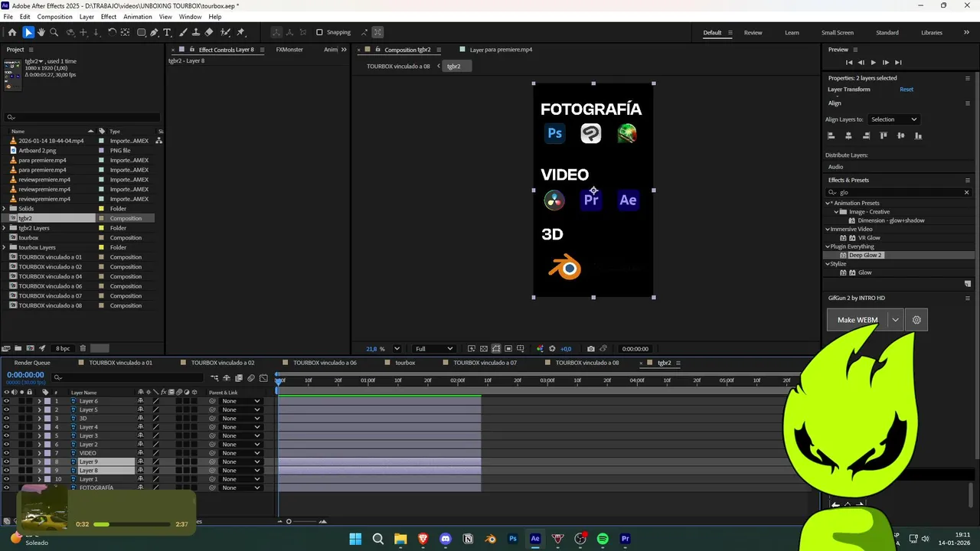Click the Make WEBM button

pos(857,320)
